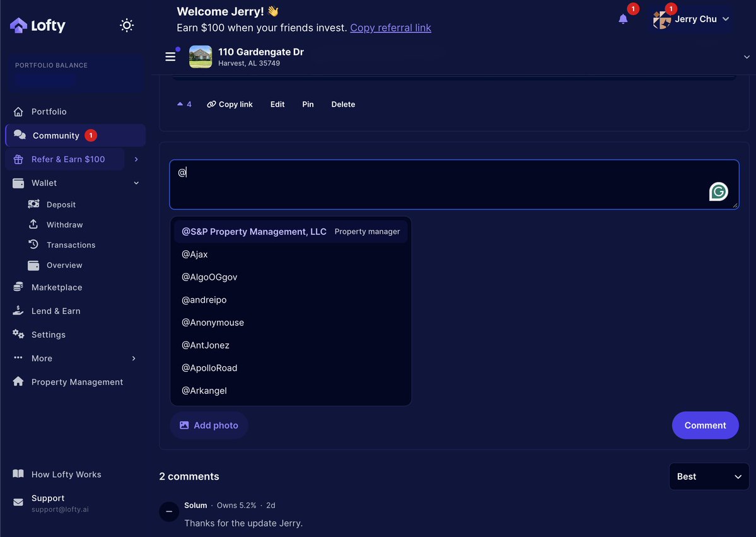Click the Settings gears icon
The width and height of the screenshot is (756, 537).
[18, 334]
